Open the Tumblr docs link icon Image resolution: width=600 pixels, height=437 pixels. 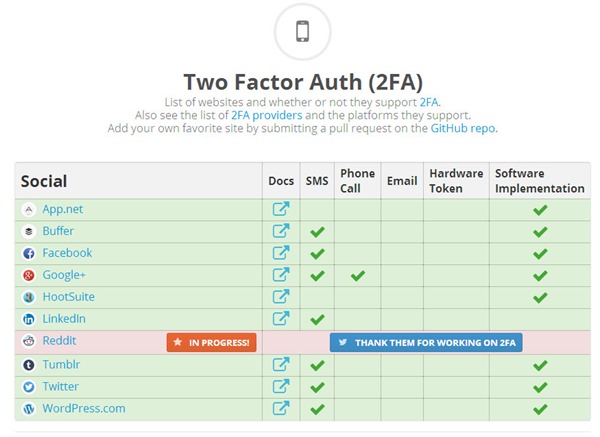click(x=281, y=365)
